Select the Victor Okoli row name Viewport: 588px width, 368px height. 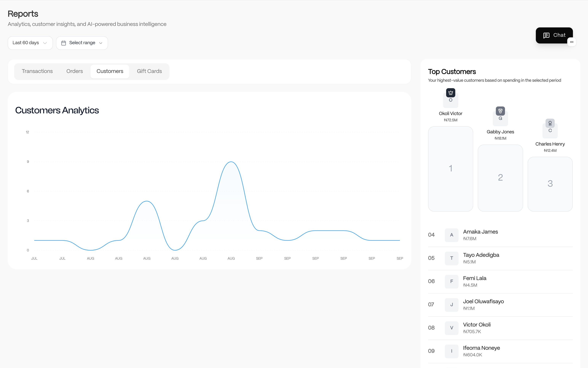(x=477, y=325)
